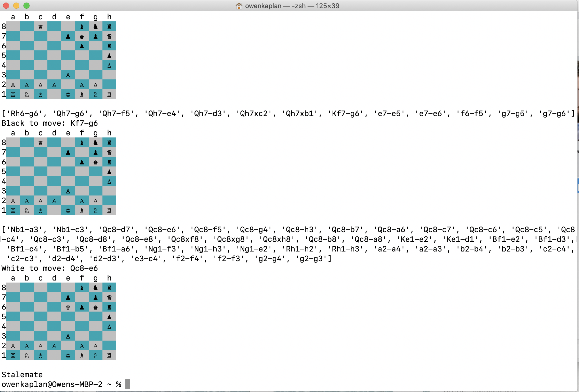This screenshot has height=392, width=579.
Task: Click the white pawn on e3, top board
Action: click(x=68, y=75)
